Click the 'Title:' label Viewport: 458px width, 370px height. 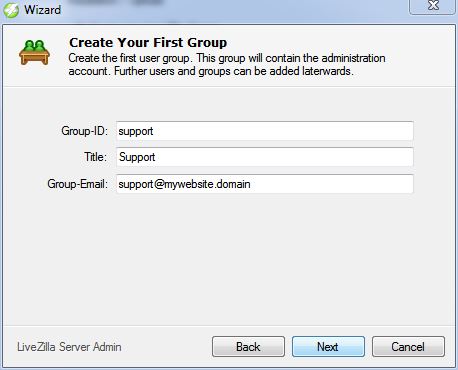pos(96,157)
